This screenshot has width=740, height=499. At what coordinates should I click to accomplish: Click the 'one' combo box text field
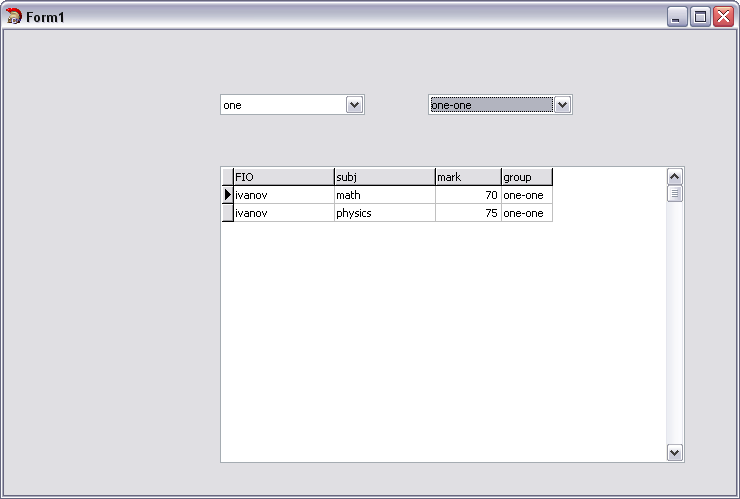pyautogui.click(x=282, y=105)
